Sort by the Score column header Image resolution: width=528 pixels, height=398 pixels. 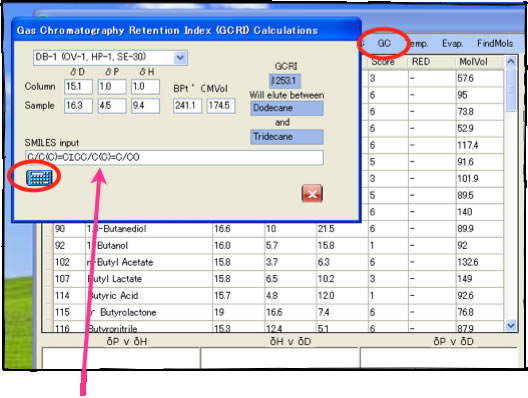tap(388, 62)
